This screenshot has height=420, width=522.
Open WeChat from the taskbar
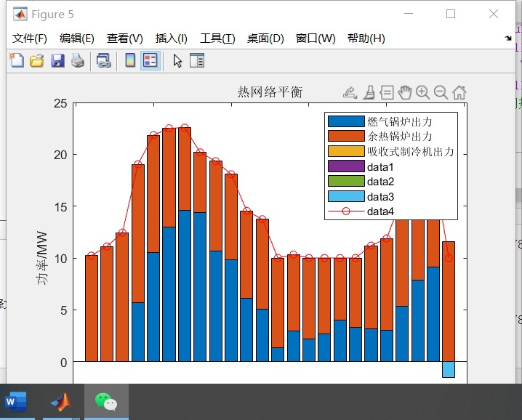click(x=106, y=402)
